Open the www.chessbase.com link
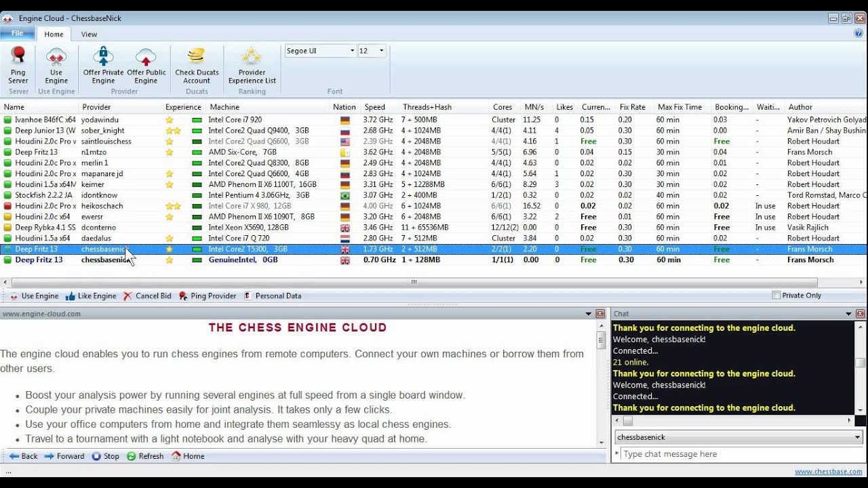The image size is (868, 488). coord(829,472)
